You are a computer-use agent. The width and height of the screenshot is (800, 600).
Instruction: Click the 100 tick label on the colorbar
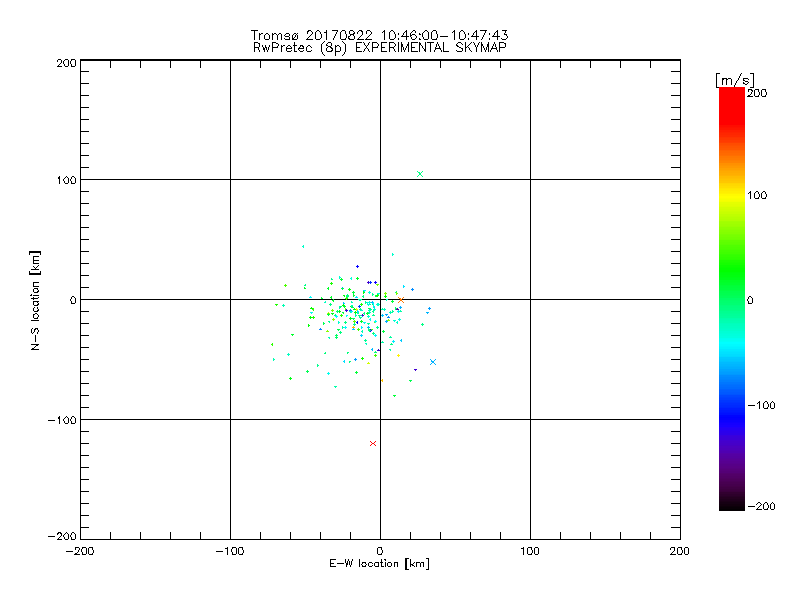point(757,195)
